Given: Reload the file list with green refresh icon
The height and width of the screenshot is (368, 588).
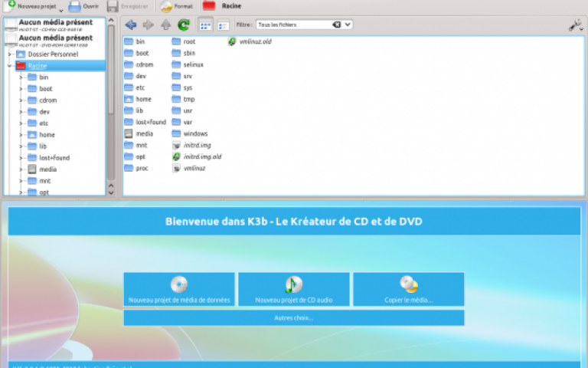Looking at the screenshot, I should coord(184,25).
